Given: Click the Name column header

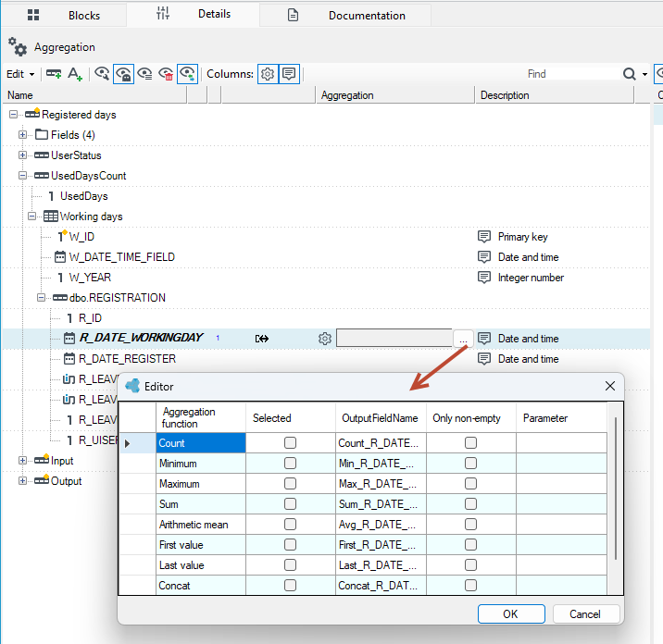Looking at the screenshot, I should (x=95, y=95).
